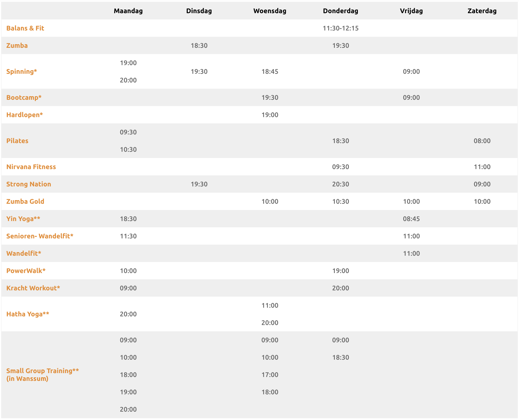Click Spinning's Vrijdag 09:00 time
The width and height of the screenshot is (519, 420).
click(411, 72)
